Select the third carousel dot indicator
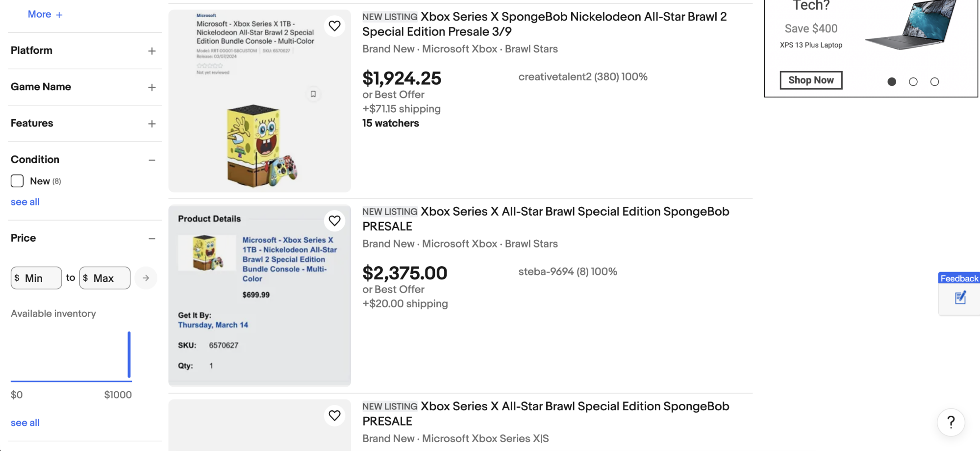This screenshot has width=980, height=451. coord(934,82)
